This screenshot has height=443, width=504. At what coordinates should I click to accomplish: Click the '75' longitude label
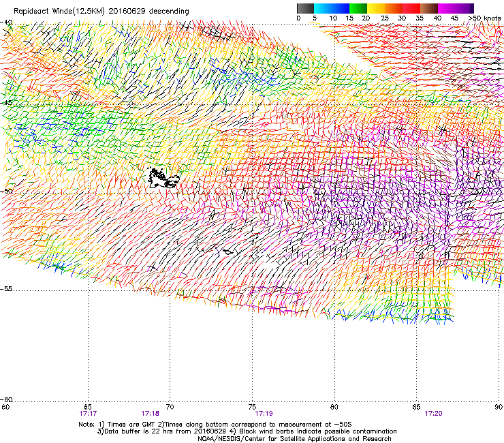tap(252, 407)
